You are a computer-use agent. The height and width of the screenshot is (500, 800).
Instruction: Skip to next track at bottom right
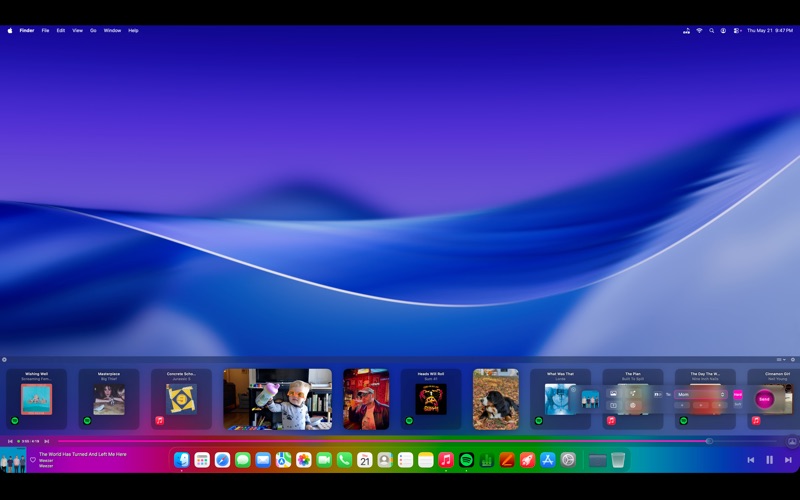[788, 460]
